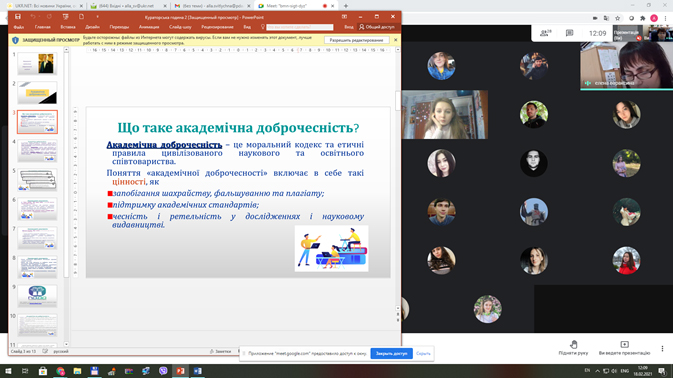
Task: Select slide 8 thumbnail
Action: (x=37, y=267)
